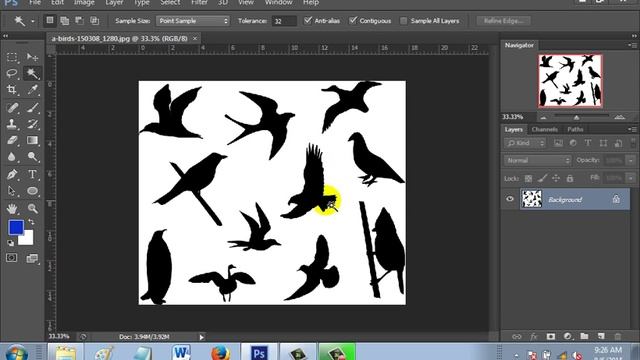The height and width of the screenshot is (360, 640).
Task: Select the Healing Brush tool
Action: coord(12,108)
